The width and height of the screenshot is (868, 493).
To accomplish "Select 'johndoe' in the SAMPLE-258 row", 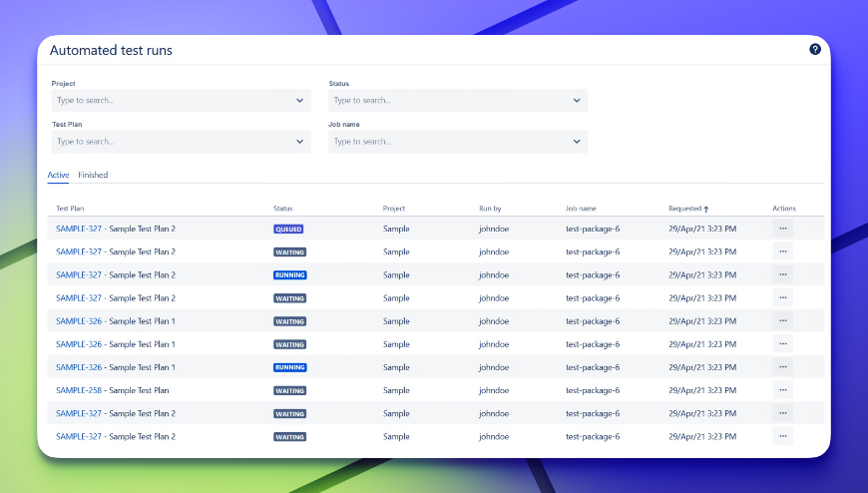I will tap(494, 390).
